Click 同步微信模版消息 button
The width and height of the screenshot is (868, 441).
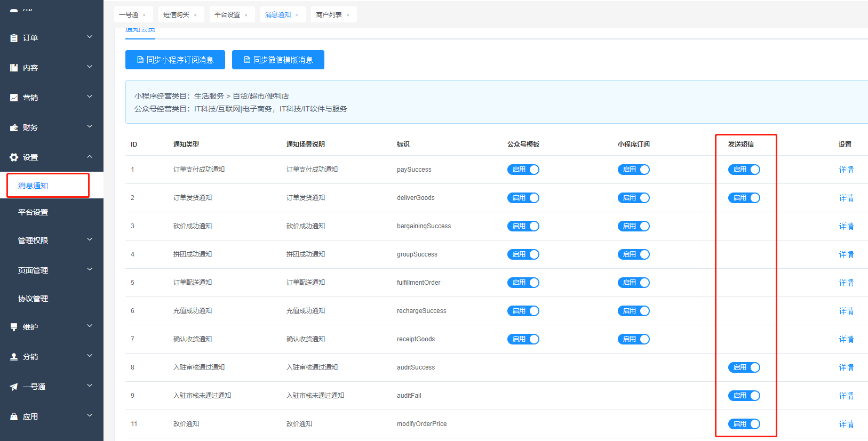coord(278,60)
